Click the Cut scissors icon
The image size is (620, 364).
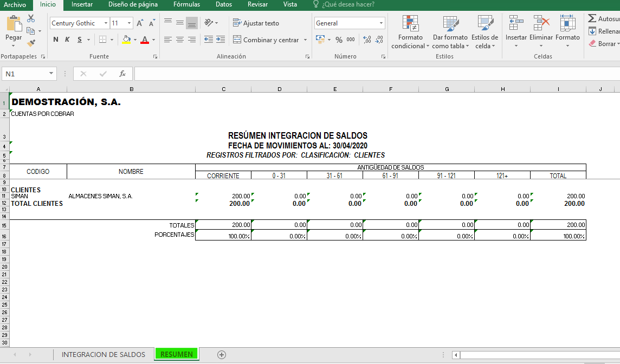[x=31, y=19]
